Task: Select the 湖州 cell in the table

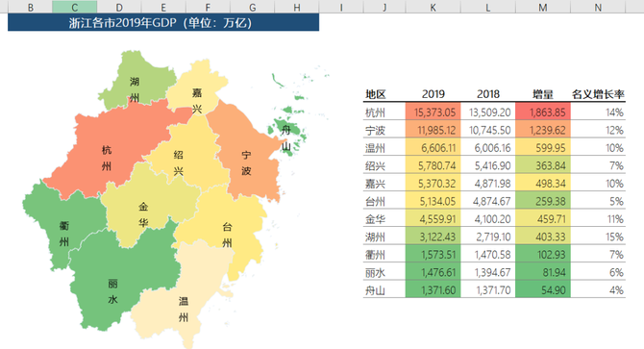Action: (x=384, y=237)
